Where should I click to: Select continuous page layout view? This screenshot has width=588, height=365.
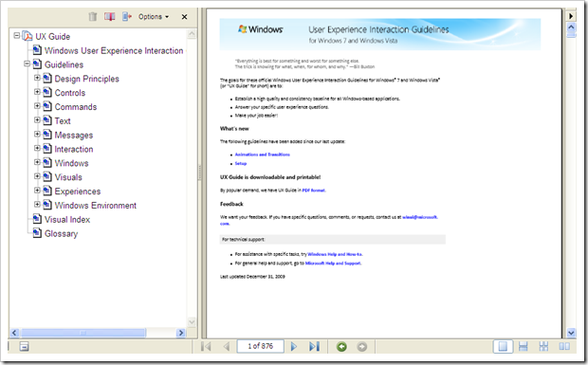[524, 347]
